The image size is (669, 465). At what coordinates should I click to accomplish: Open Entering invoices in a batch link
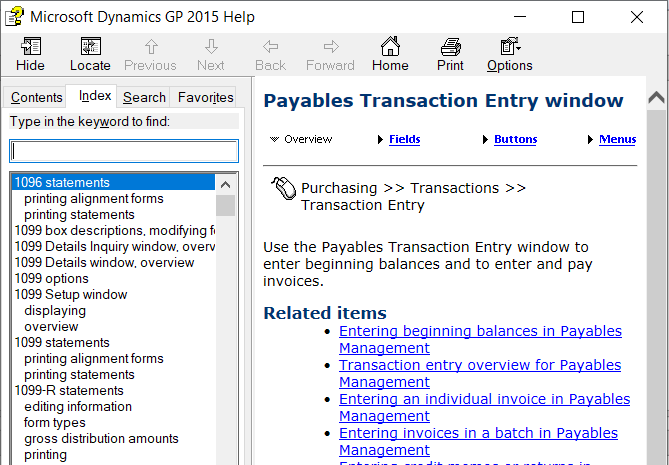pyautogui.click(x=478, y=442)
